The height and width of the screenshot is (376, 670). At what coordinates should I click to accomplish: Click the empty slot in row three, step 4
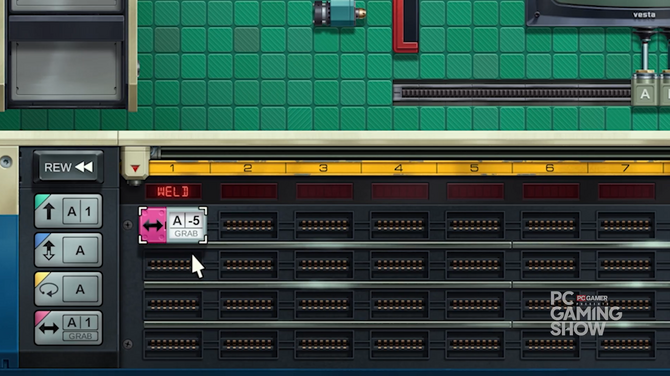pyautogui.click(x=399, y=305)
